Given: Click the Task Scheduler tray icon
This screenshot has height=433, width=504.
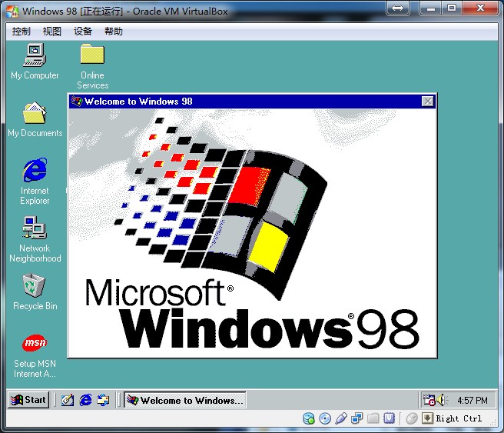Looking at the screenshot, I should point(429,400).
